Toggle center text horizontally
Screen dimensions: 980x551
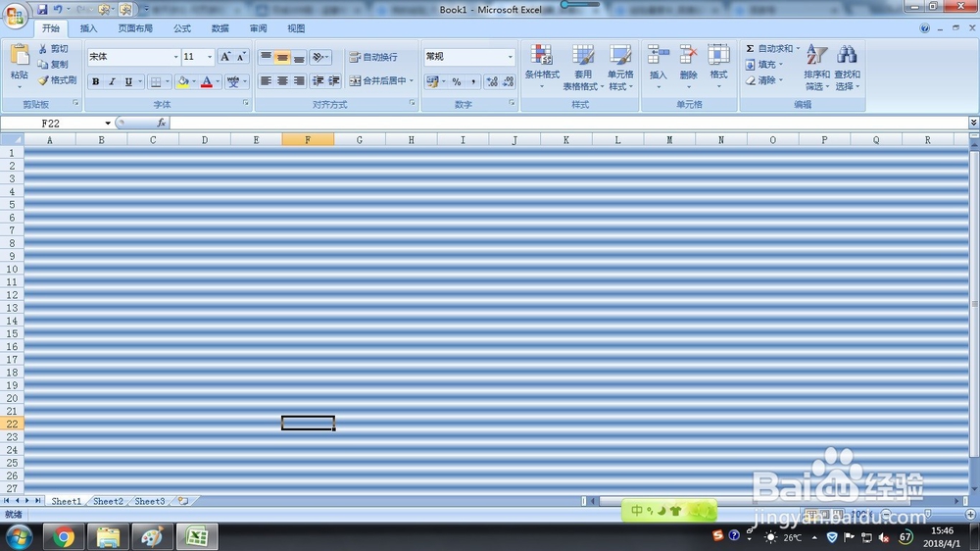point(282,81)
